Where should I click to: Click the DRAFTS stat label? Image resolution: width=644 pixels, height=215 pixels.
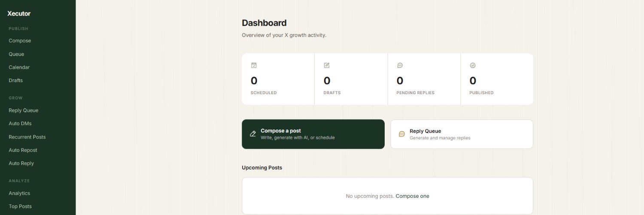click(x=332, y=93)
